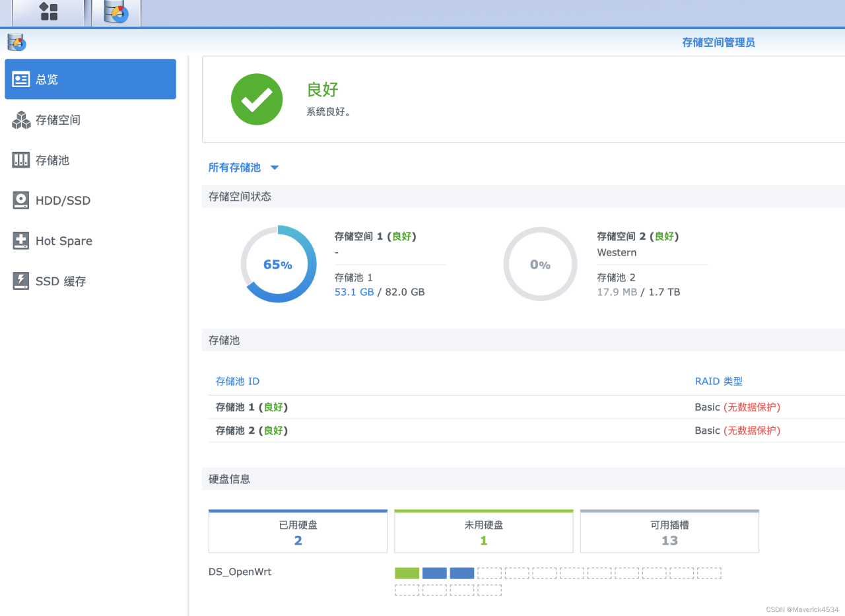Sort the table by 存储池 ID

coord(237,381)
